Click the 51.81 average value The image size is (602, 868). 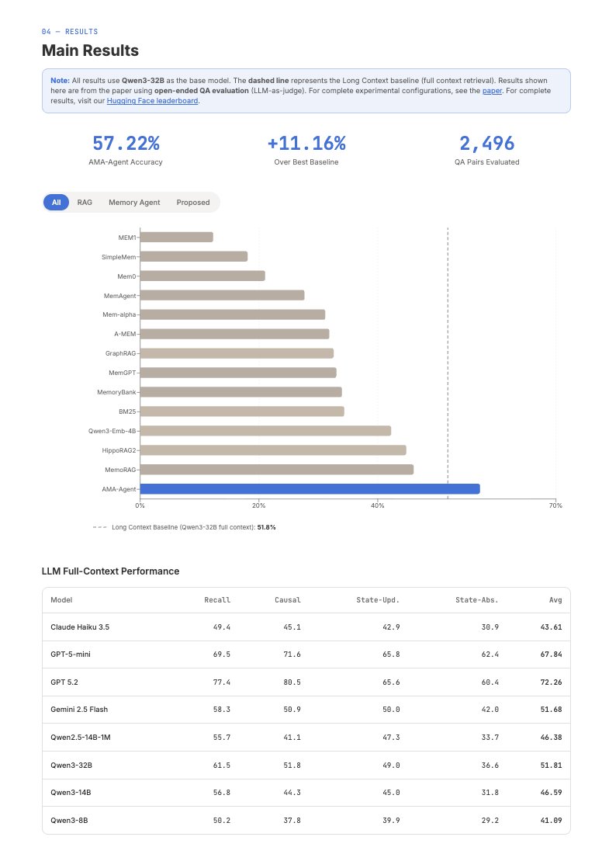(x=551, y=765)
